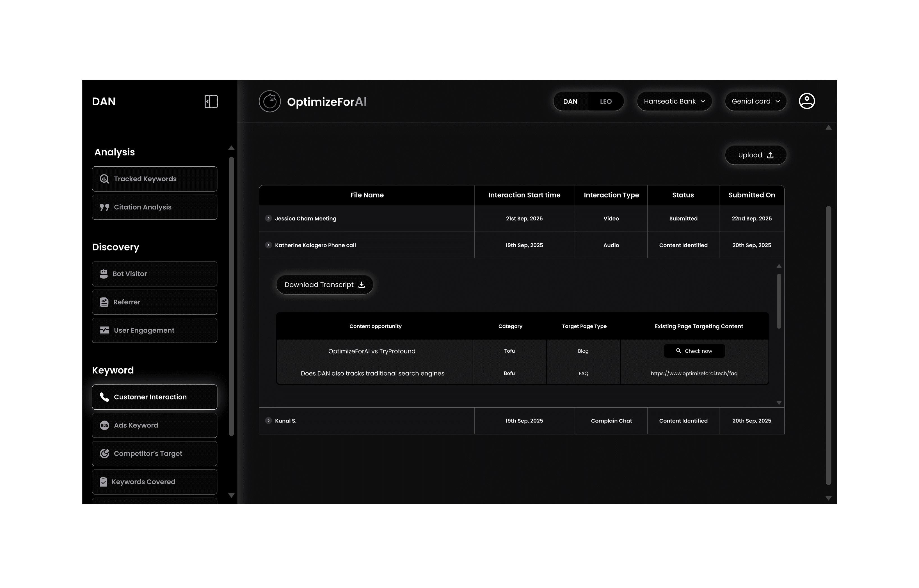Select the Bot Visitor robot icon

coord(104,274)
